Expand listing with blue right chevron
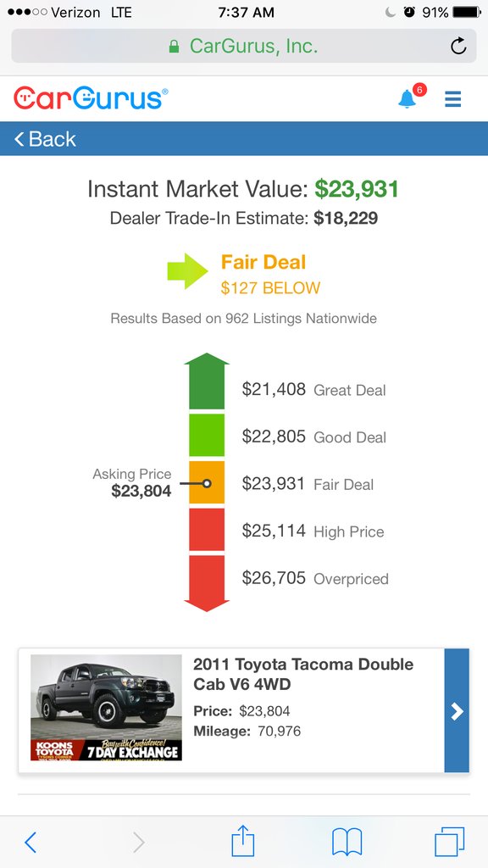 [457, 711]
